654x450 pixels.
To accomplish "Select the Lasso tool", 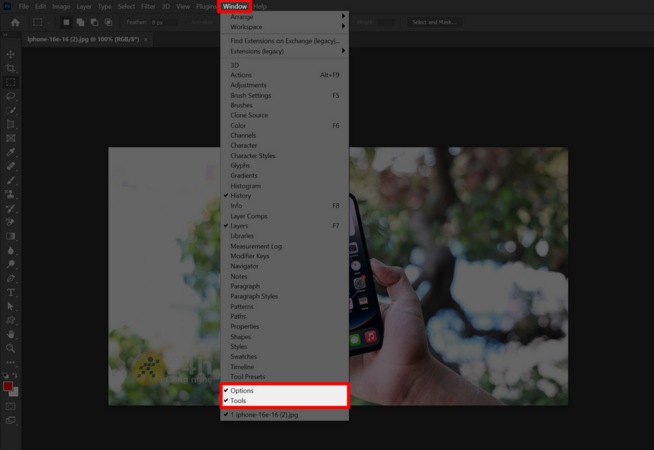I will 11,97.
